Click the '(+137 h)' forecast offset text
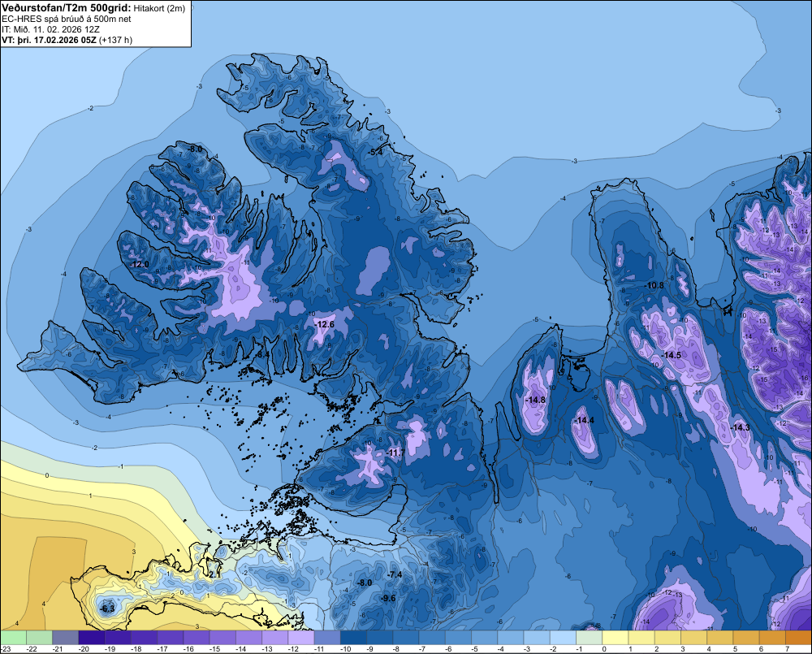Screen dimensions: 812x654 116,40
